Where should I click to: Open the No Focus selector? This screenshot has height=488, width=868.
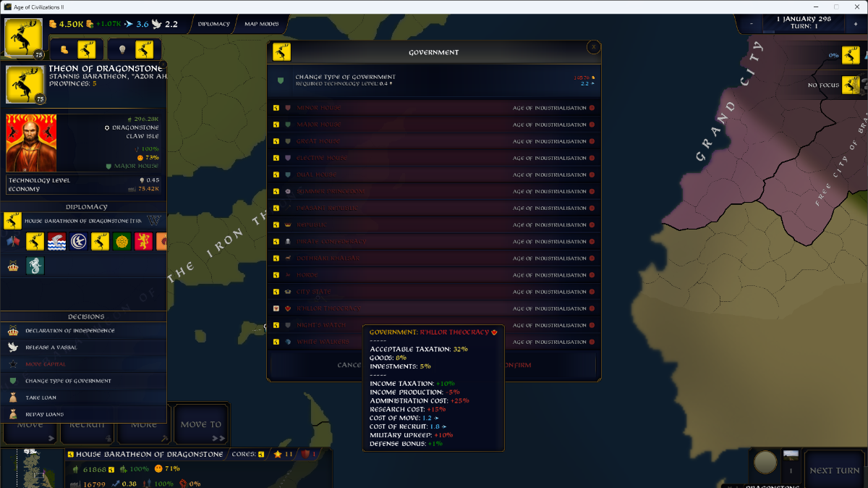pyautogui.click(x=834, y=85)
